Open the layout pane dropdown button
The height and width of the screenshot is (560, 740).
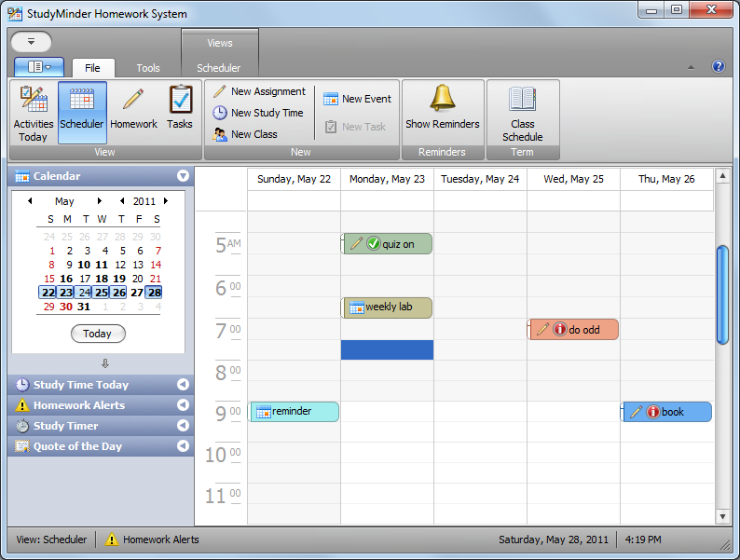coord(39,67)
